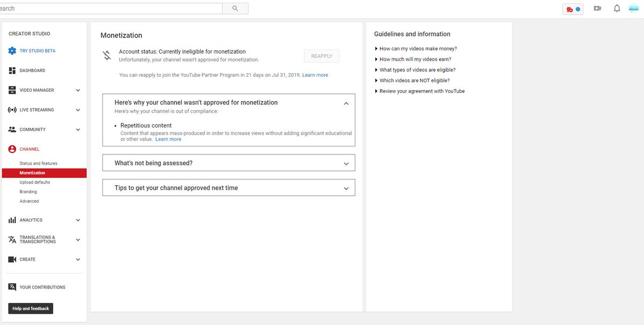Open the notifications bell

(617, 9)
